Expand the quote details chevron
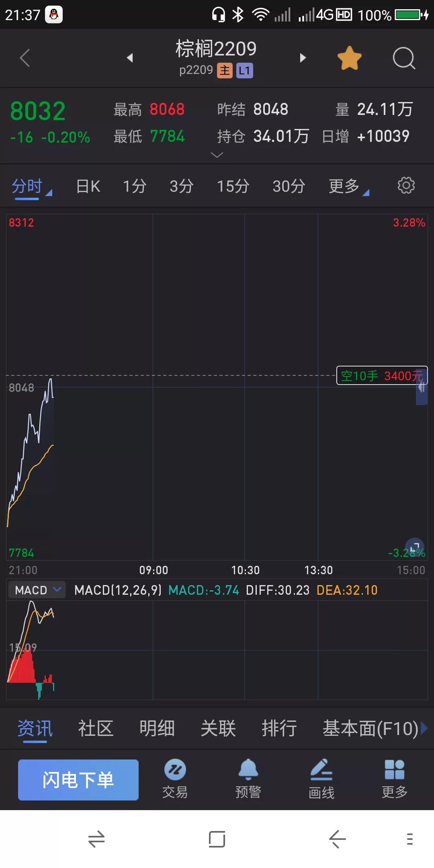434x868 pixels. 217,155
